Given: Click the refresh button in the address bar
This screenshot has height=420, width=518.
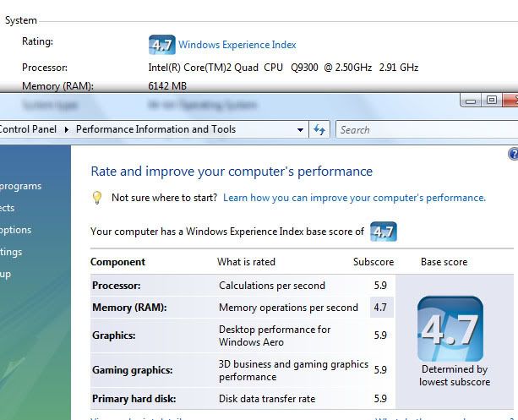Looking at the screenshot, I should pos(319,129).
